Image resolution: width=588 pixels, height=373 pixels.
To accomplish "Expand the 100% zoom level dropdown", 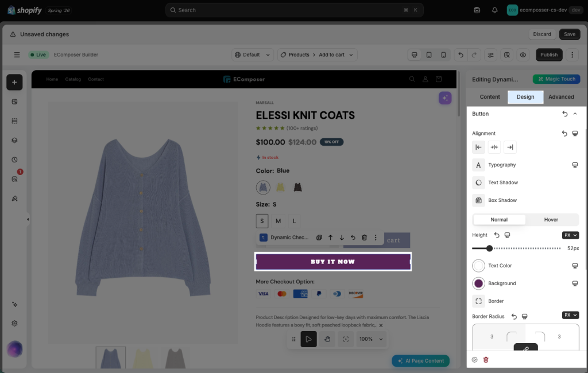I will [x=371, y=339].
